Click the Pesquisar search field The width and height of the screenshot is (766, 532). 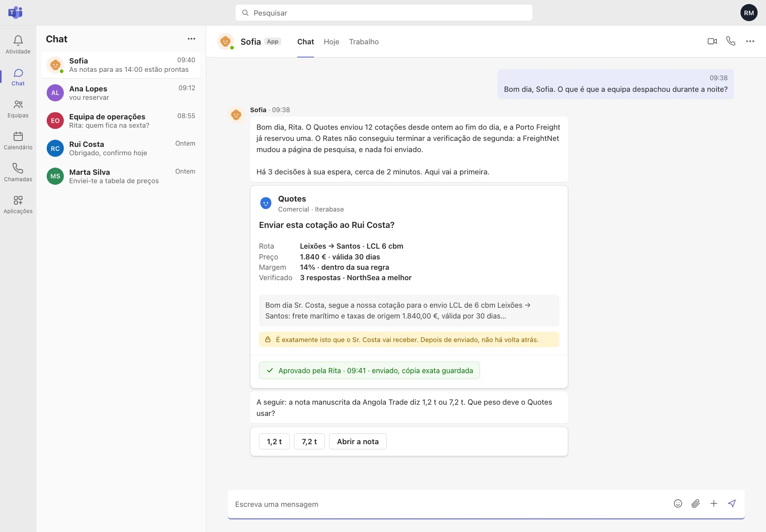point(384,13)
